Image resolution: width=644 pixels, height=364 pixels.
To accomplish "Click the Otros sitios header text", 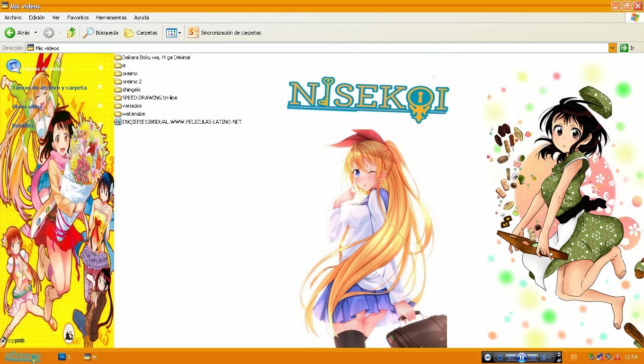I will pyautogui.click(x=27, y=107).
